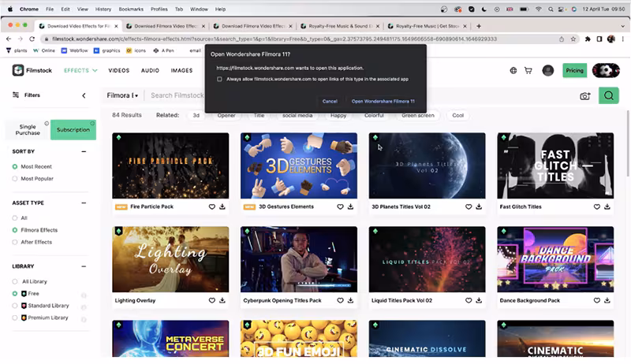Click the green Pricing button
The height and width of the screenshot is (364, 631).
pos(574,70)
